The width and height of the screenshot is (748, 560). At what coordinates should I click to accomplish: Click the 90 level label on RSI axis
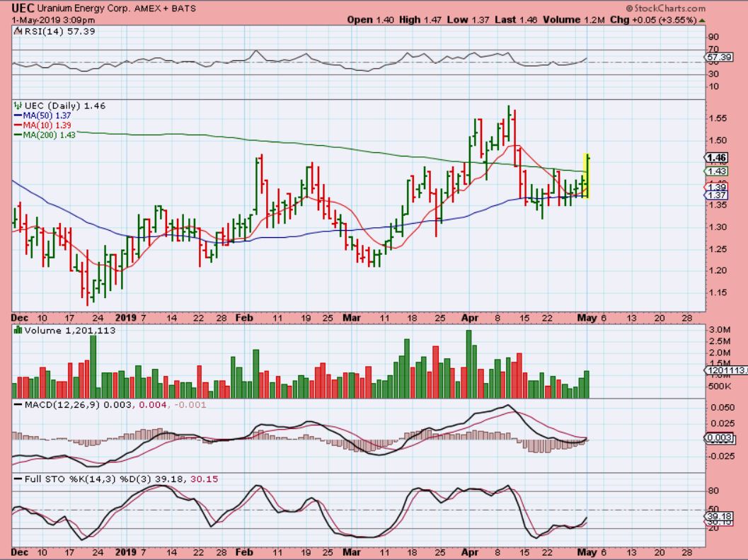tap(713, 37)
